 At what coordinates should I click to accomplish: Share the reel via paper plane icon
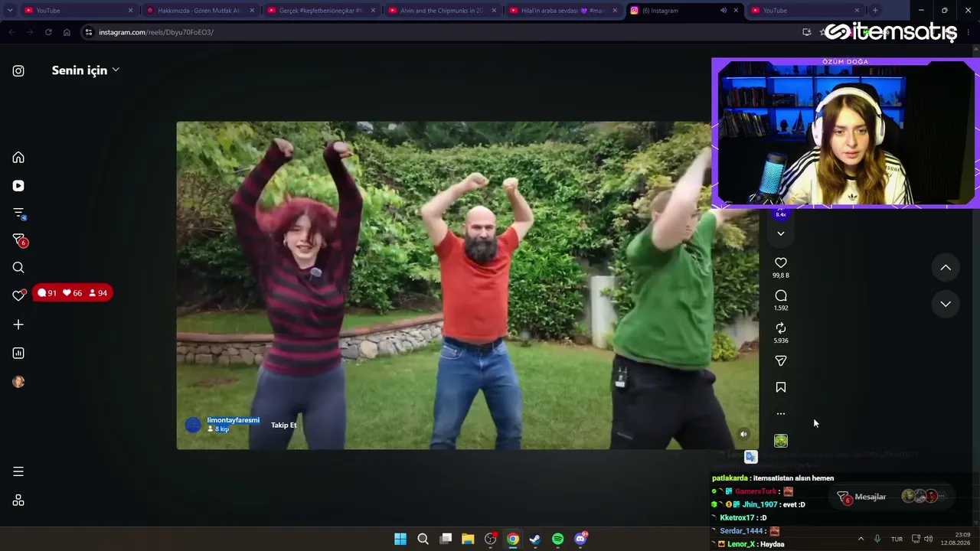(781, 360)
